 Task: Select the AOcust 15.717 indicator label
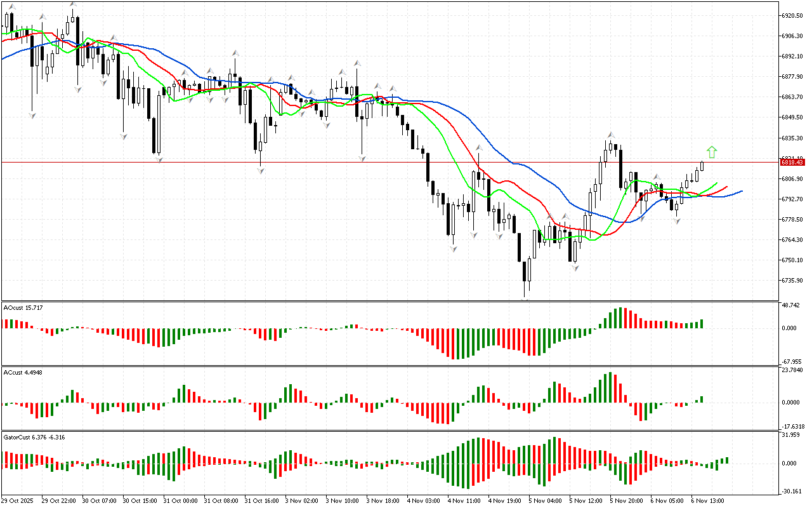(x=23, y=308)
